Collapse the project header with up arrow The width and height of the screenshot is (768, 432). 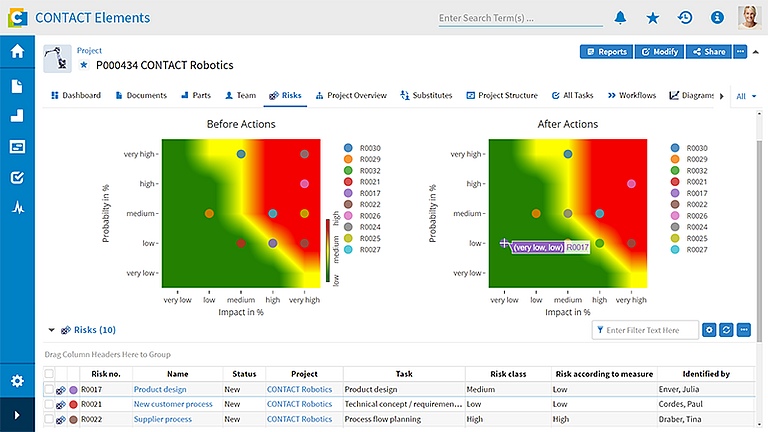pos(756,52)
